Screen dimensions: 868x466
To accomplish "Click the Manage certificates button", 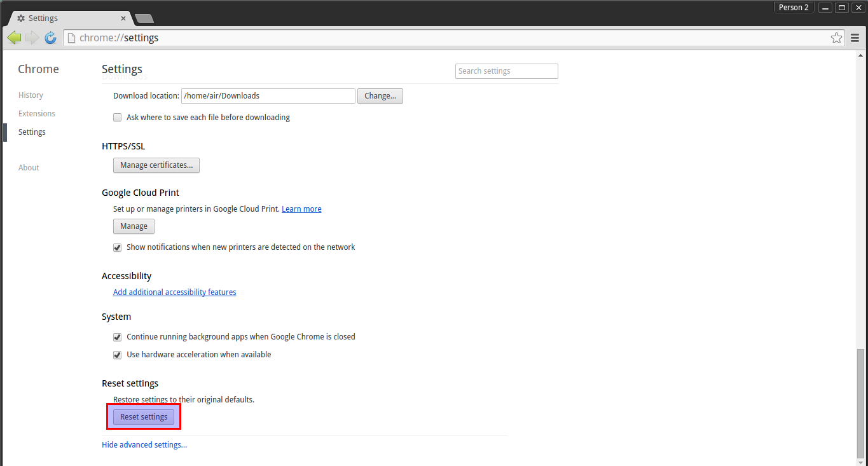I will [x=156, y=165].
